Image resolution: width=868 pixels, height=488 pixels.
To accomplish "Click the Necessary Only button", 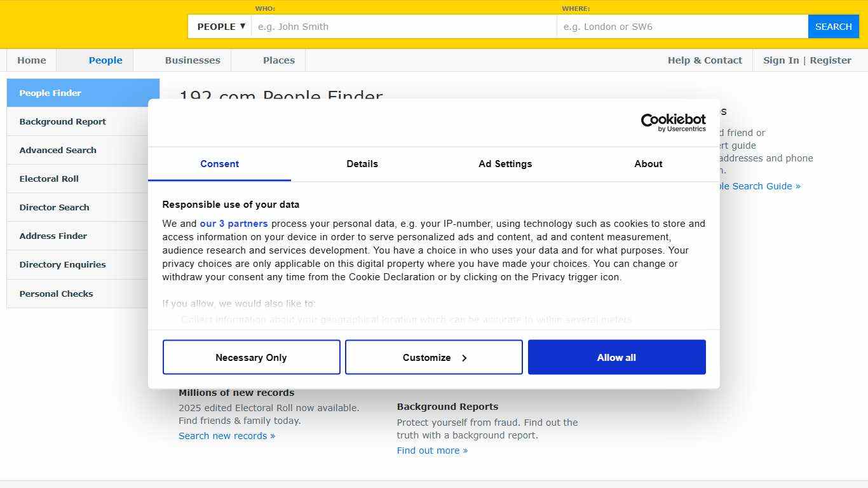I will click(x=252, y=357).
